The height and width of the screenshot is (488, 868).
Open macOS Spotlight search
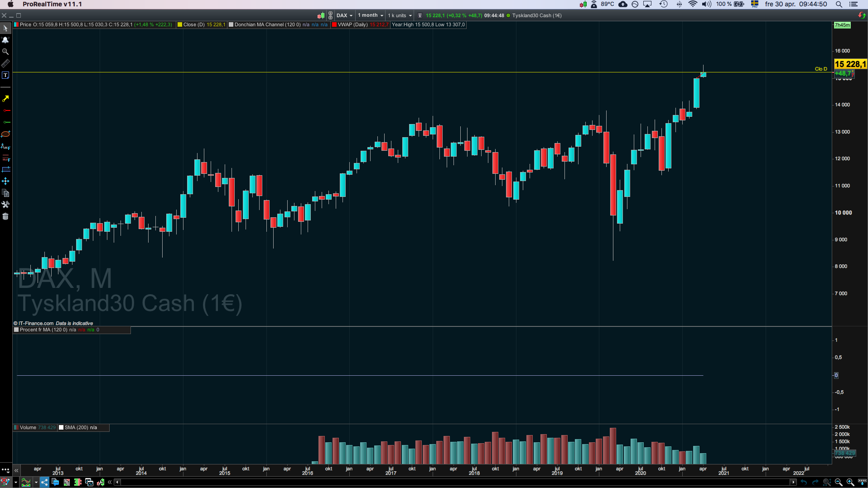pos(839,4)
